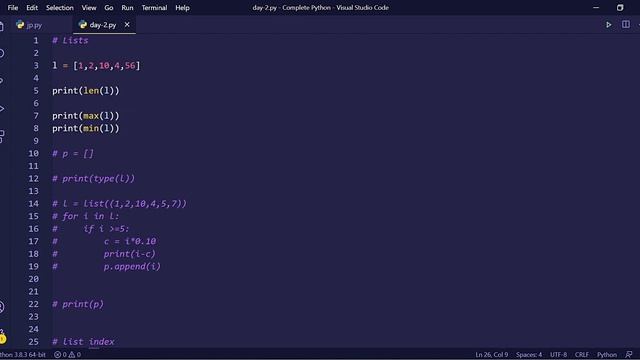Run the Python file with play button
640x360 pixels.
[x=609, y=25]
